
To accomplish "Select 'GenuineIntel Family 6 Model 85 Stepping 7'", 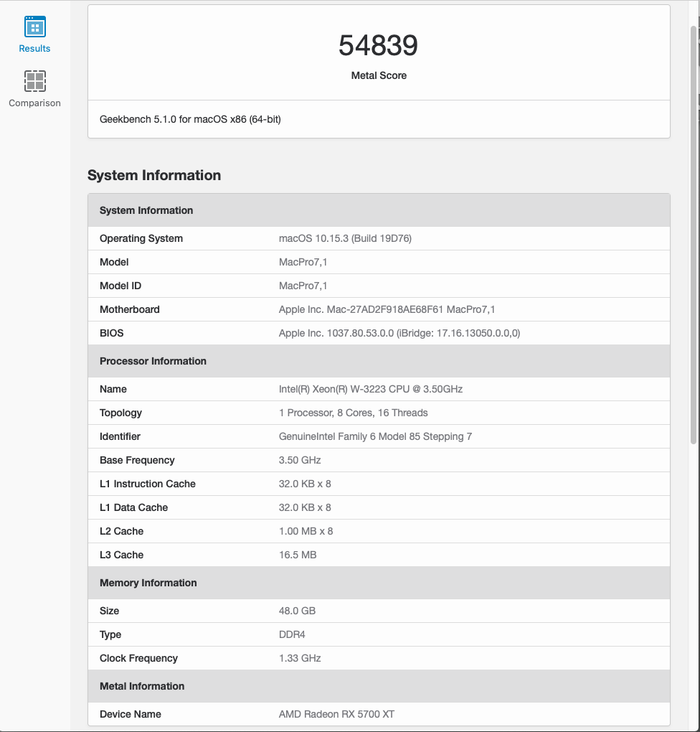I will (375, 436).
